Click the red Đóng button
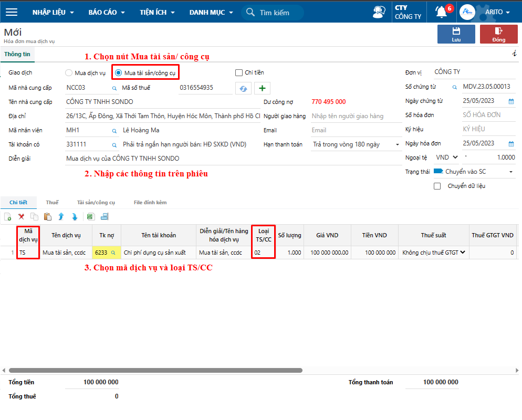Viewport: 522px width, 420px height. pyautogui.click(x=498, y=34)
